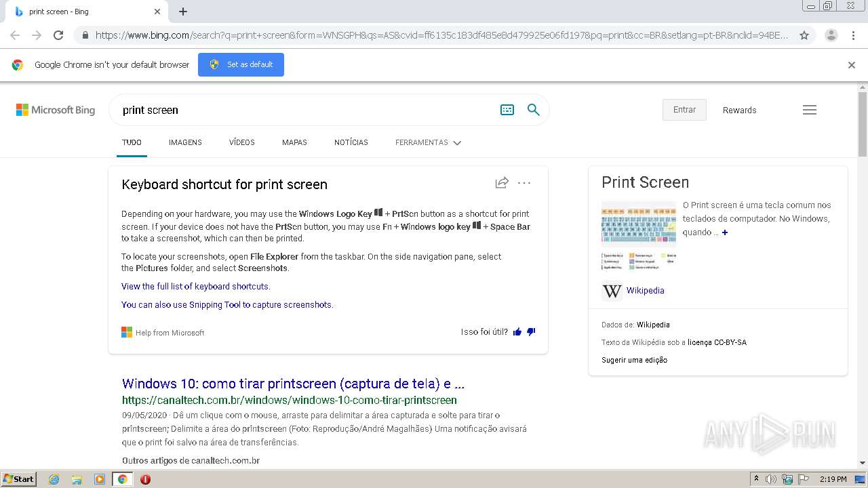Click the Help from Microsoft logo

(127, 332)
